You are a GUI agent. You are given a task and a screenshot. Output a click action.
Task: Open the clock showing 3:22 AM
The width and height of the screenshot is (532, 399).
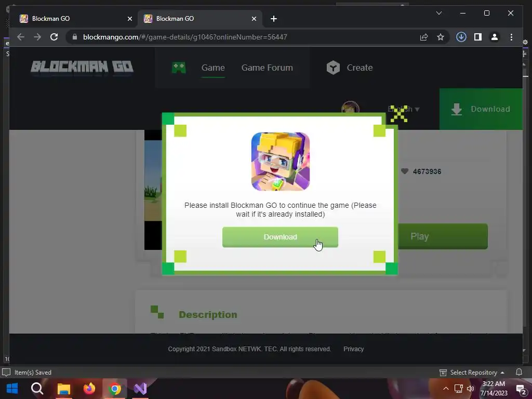[x=494, y=389]
